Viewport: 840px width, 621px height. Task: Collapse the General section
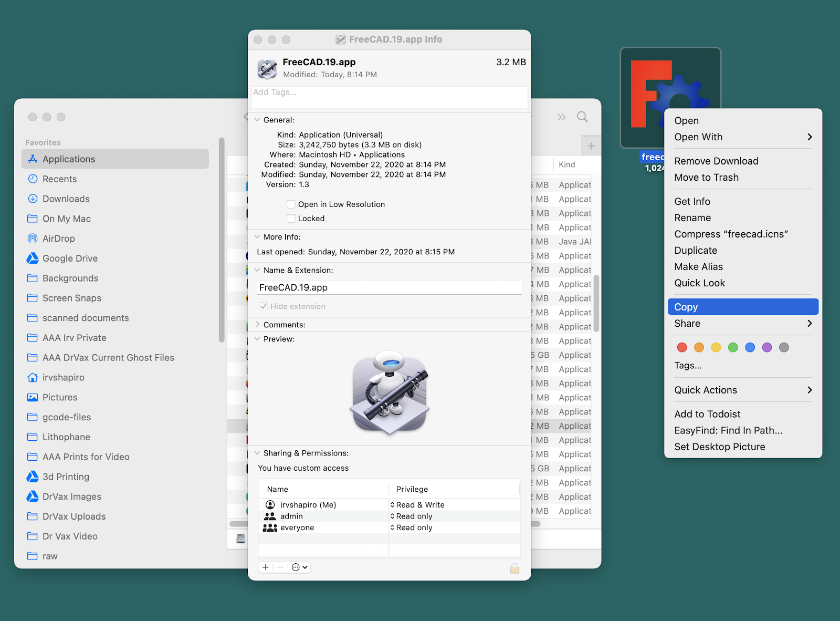coord(257,120)
